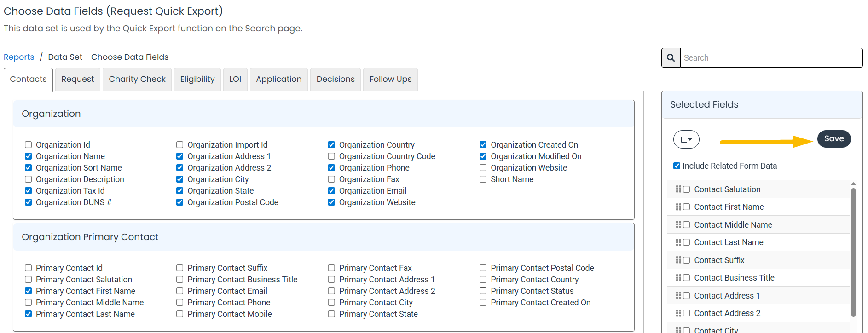Enable Organization Description field
This screenshot has height=333, width=868.
point(29,179)
